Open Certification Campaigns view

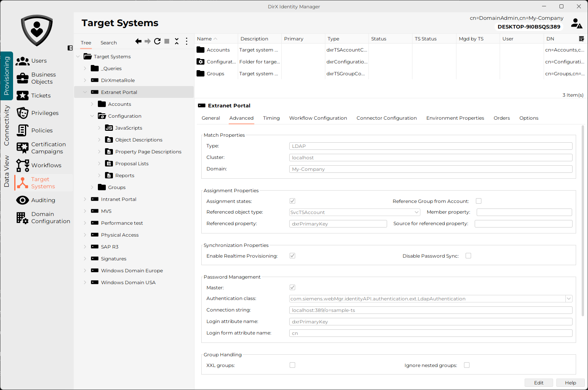(x=41, y=148)
